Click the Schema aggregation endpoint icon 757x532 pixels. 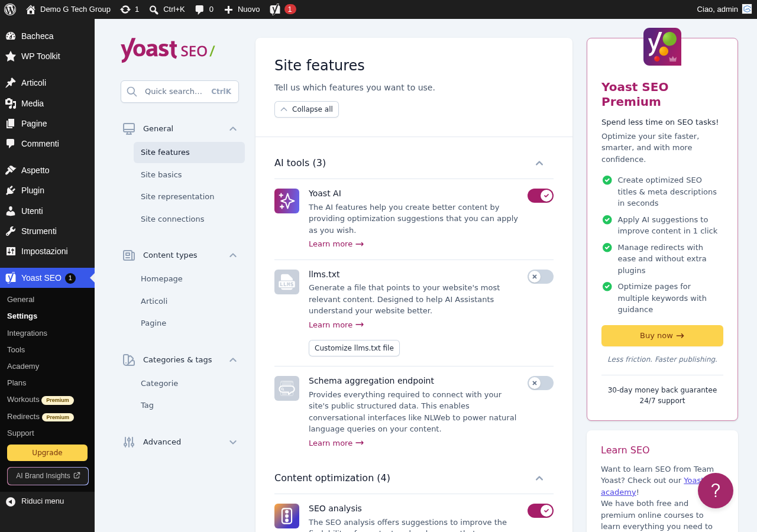click(287, 388)
